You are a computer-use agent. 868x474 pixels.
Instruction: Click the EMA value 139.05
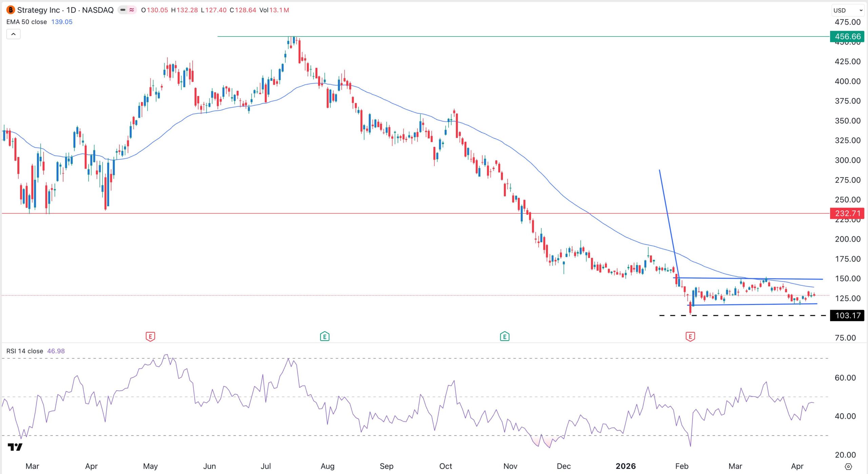tap(62, 22)
